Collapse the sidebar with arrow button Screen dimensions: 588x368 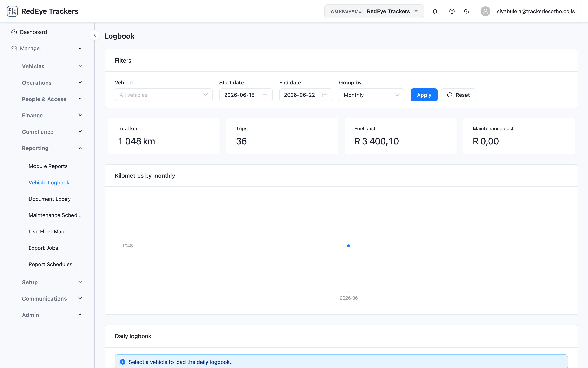95,35
